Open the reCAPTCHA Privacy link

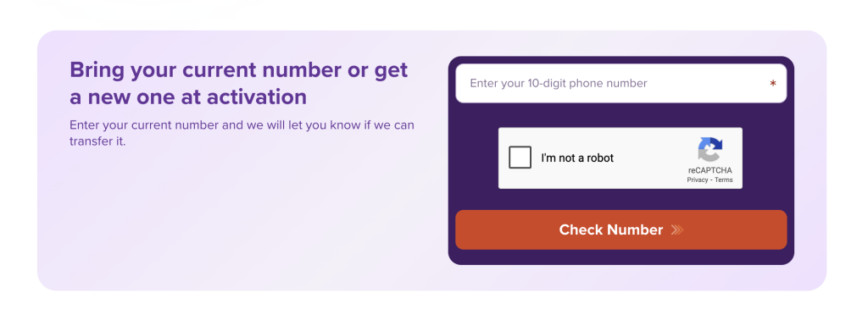698,180
